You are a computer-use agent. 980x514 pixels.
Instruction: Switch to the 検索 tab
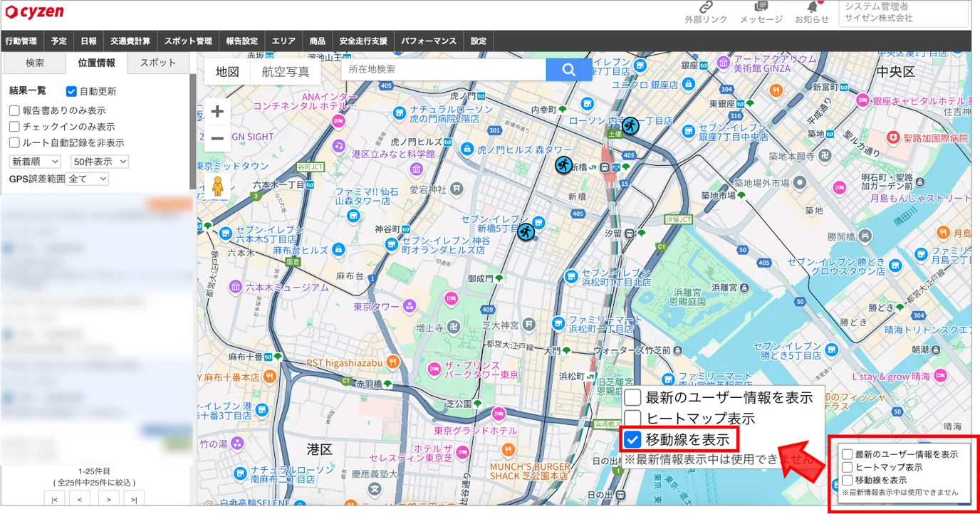[34, 63]
